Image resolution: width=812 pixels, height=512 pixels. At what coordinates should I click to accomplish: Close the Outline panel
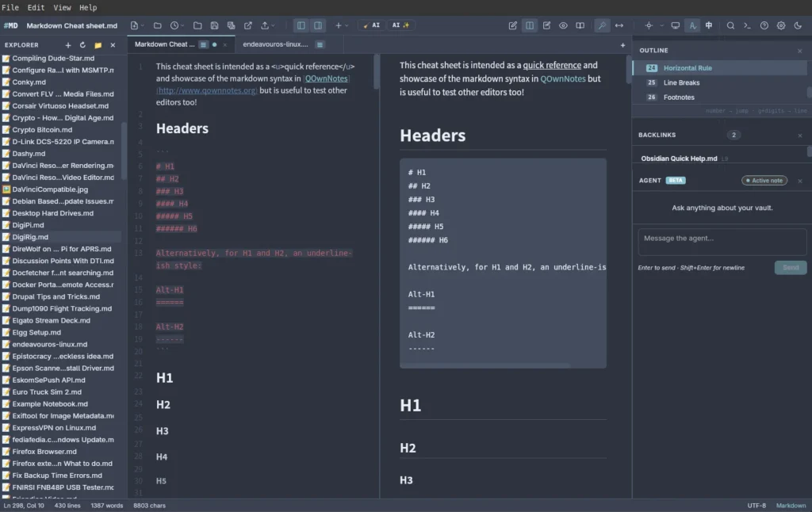pos(799,51)
